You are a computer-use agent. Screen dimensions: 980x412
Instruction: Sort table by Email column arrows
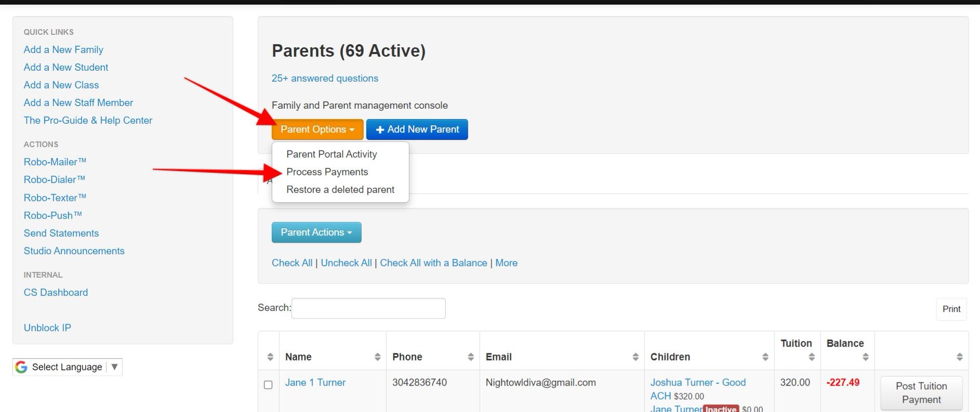point(635,357)
